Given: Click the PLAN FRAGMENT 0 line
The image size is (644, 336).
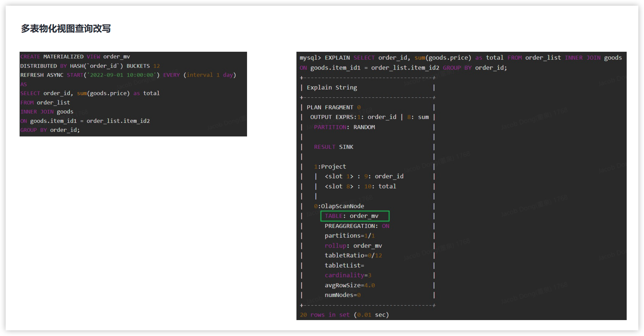Looking at the screenshot, I should click(x=333, y=107).
